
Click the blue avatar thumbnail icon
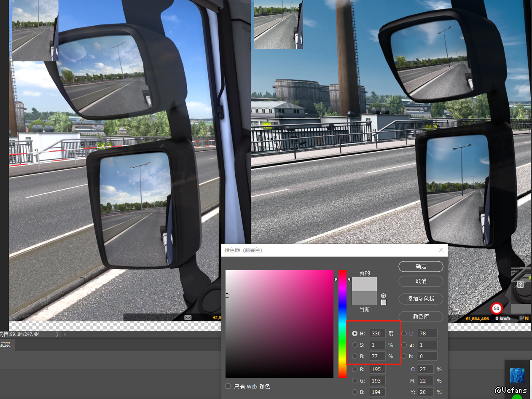(x=517, y=375)
